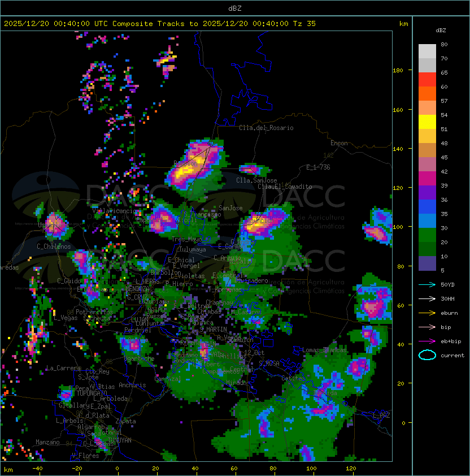This screenshot has height=476, width=470.
Task: Click the TUPUNGATO label on map
Action: tap(92, 393)
